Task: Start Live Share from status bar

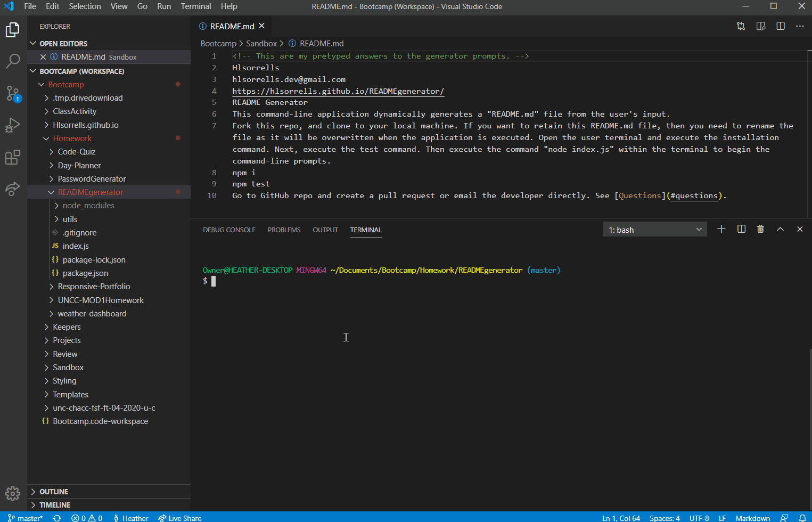Action: point(180,518)
